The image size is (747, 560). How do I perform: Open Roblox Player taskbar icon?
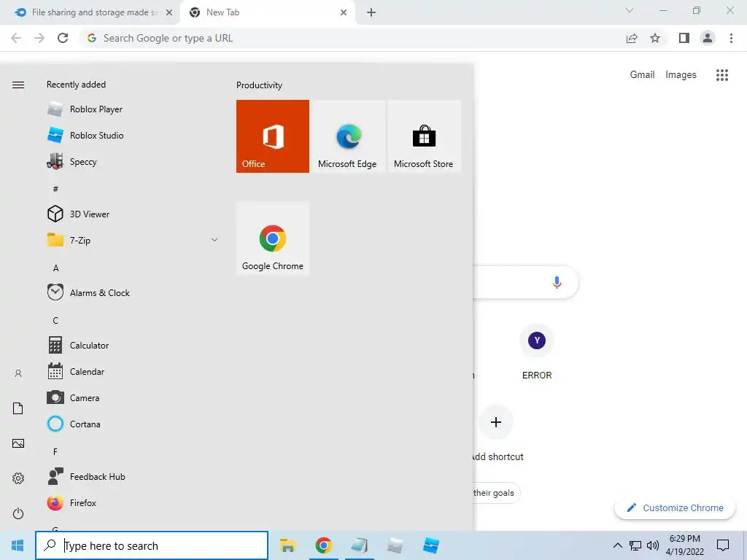click(395, 545)
